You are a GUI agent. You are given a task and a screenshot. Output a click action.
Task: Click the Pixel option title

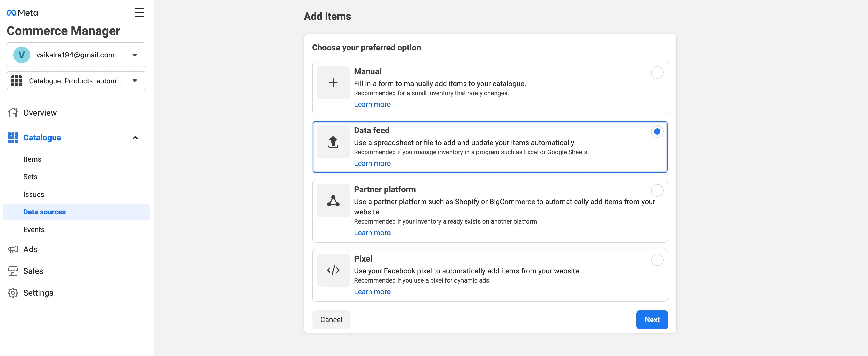point(363,259)
